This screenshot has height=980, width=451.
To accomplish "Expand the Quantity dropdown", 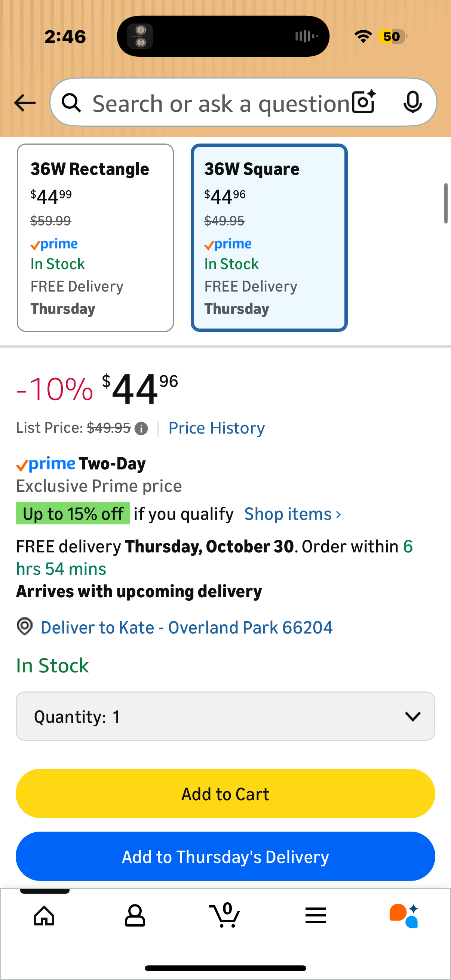I will coord(225,716).
